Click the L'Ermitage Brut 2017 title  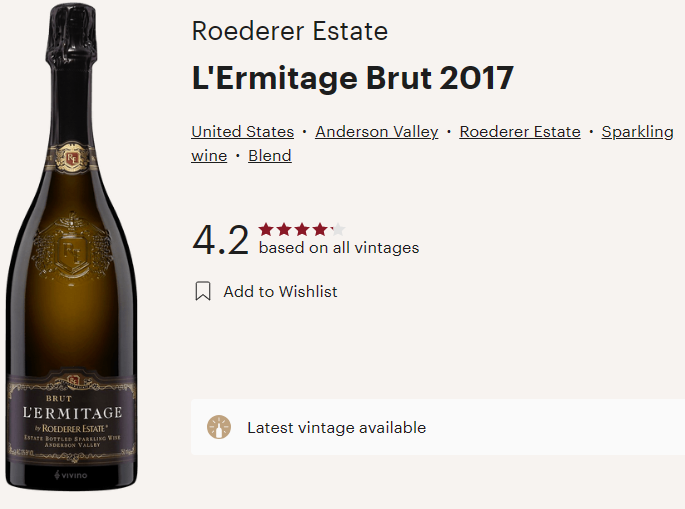pos(353,78)
